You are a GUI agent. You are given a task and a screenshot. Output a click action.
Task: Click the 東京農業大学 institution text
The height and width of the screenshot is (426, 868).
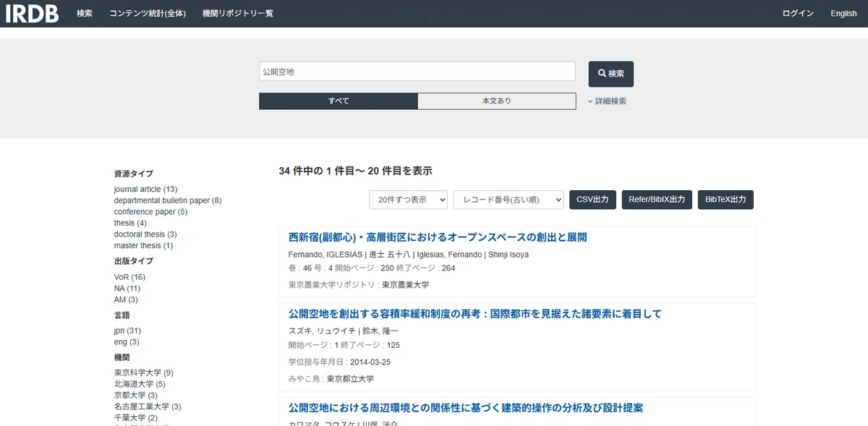point(405,285)
